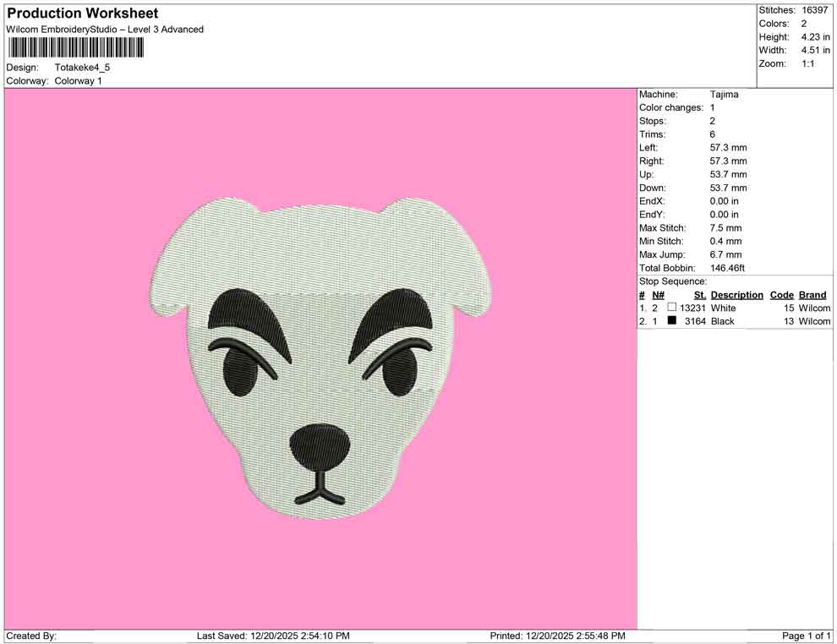837x644 pixels.
Task: Click the 'Description' column header
Action: [737, 295]
